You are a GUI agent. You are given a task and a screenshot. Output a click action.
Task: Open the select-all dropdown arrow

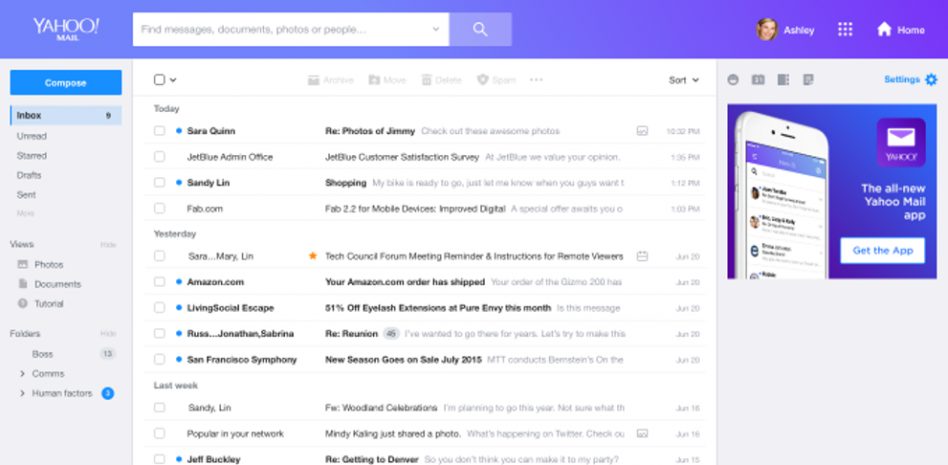tap(173, 80)
